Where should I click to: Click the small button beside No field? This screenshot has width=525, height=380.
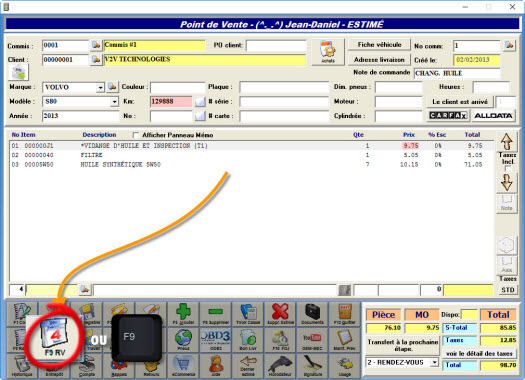point(200,116)
